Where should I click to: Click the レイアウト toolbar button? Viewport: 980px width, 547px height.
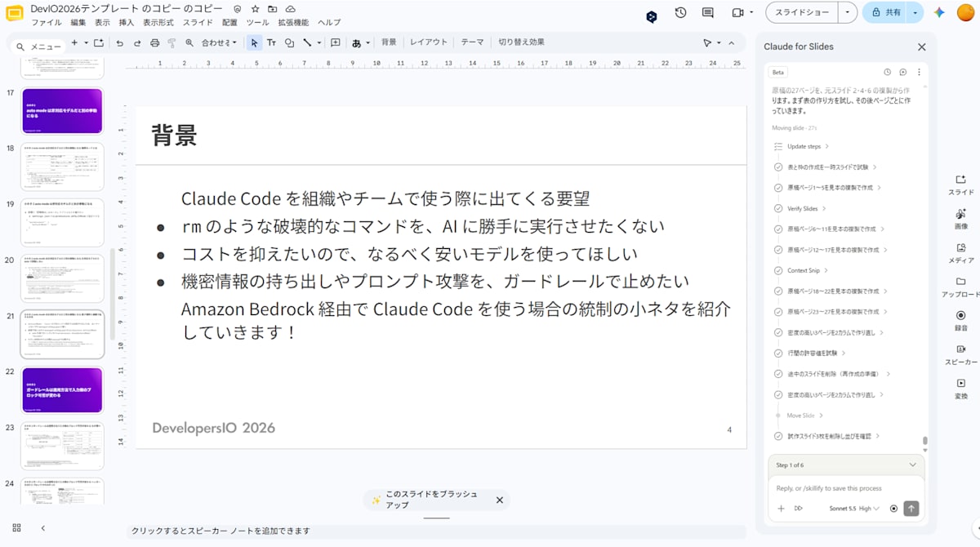(429, 42)
